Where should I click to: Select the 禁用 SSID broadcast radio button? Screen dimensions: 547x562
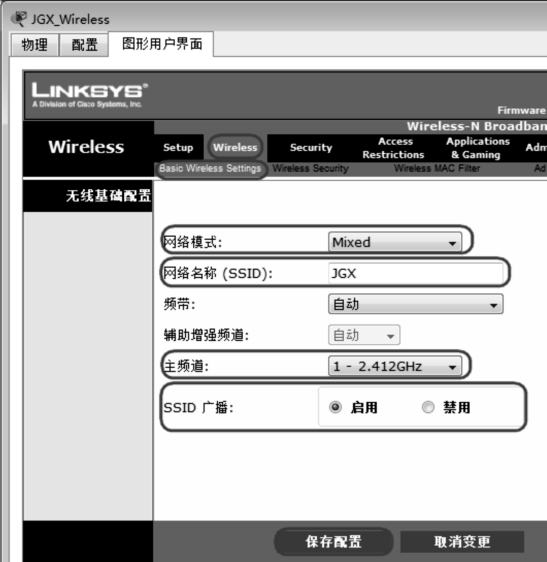click(428, 407)
